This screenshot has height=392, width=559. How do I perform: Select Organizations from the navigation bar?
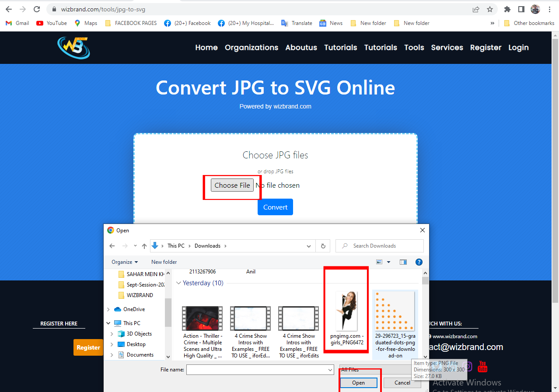point(251,48)
